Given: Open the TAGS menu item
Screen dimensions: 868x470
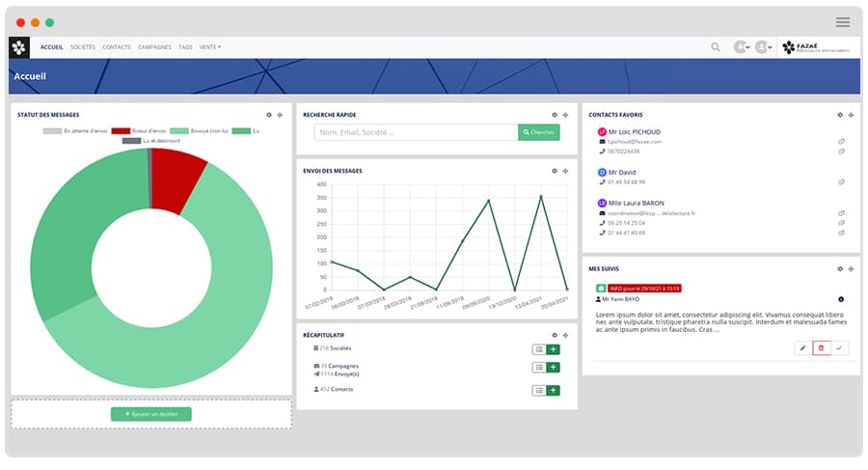Looking at the screenshot, I should pos(185,47).
